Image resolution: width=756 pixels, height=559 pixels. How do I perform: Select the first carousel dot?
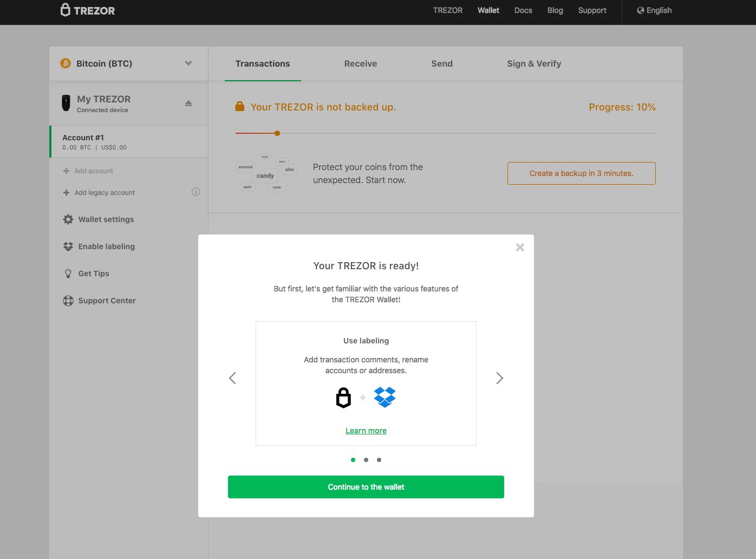point(353,460)
